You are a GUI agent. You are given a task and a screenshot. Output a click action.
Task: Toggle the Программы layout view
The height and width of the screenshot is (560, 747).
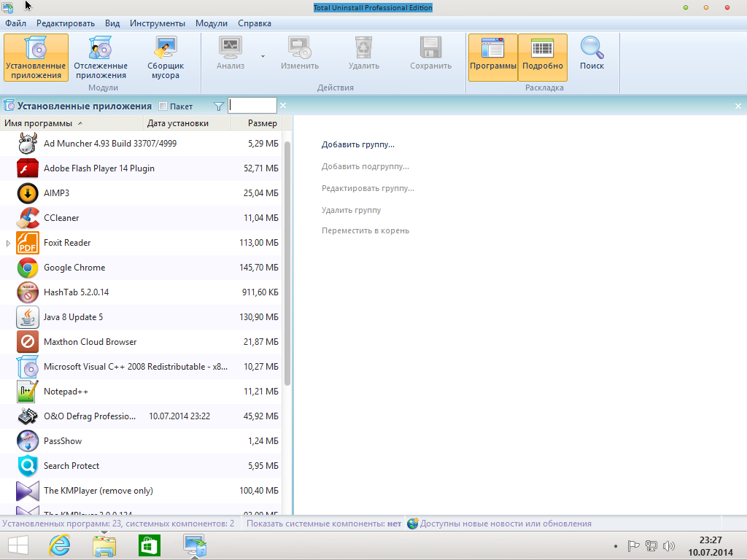pos(493,57)
